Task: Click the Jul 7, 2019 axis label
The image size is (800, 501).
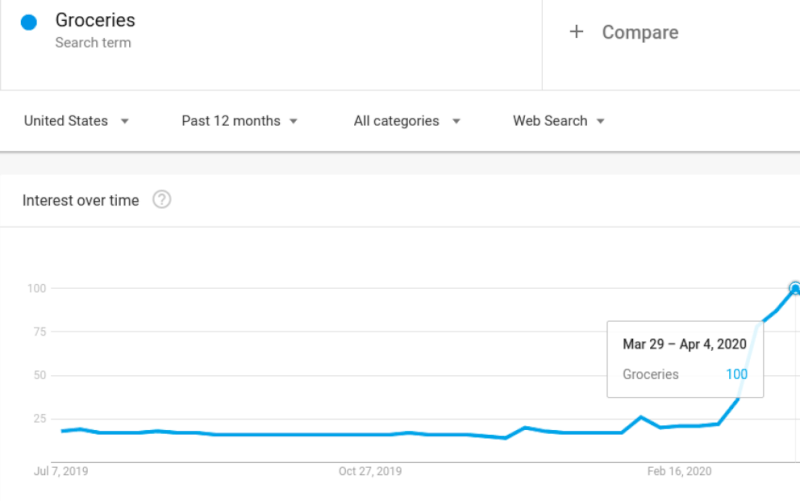Action: pos(61,471)
